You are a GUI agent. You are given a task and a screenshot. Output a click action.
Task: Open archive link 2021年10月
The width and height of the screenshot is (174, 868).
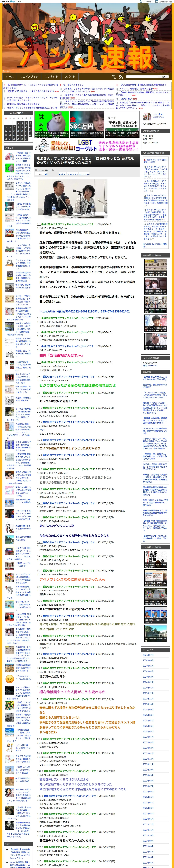tap(148, 835)
